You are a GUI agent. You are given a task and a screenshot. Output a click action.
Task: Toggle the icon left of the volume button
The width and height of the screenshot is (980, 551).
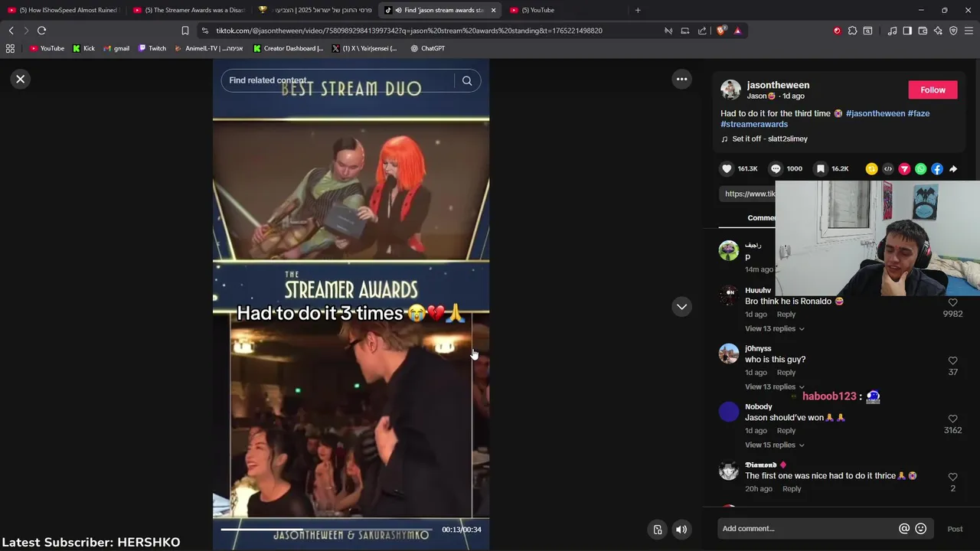[x=657, y=530]
